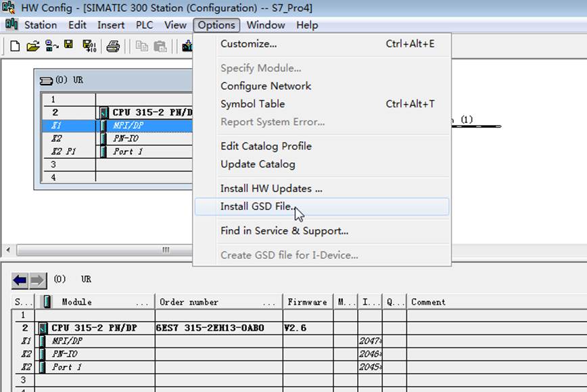The height and width of the screenshot is (392, 587).
Task: Click the gray forward arrow button
Action: [x=37, y=280]
